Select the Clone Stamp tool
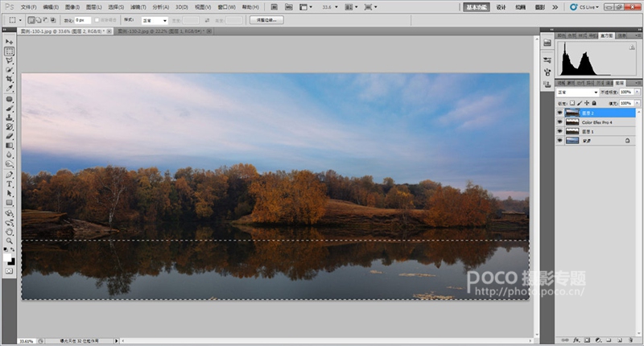The width and height of the screenshot is (644, 346). click(x=9, y=117)
